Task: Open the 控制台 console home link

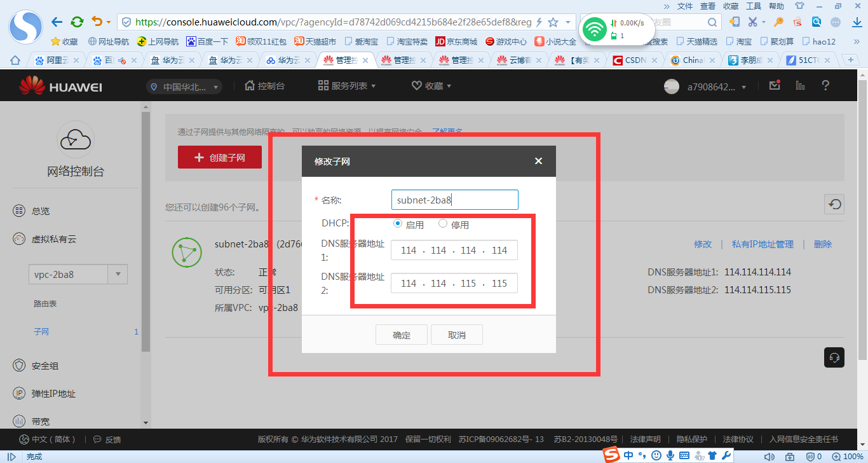Action: 264,85
